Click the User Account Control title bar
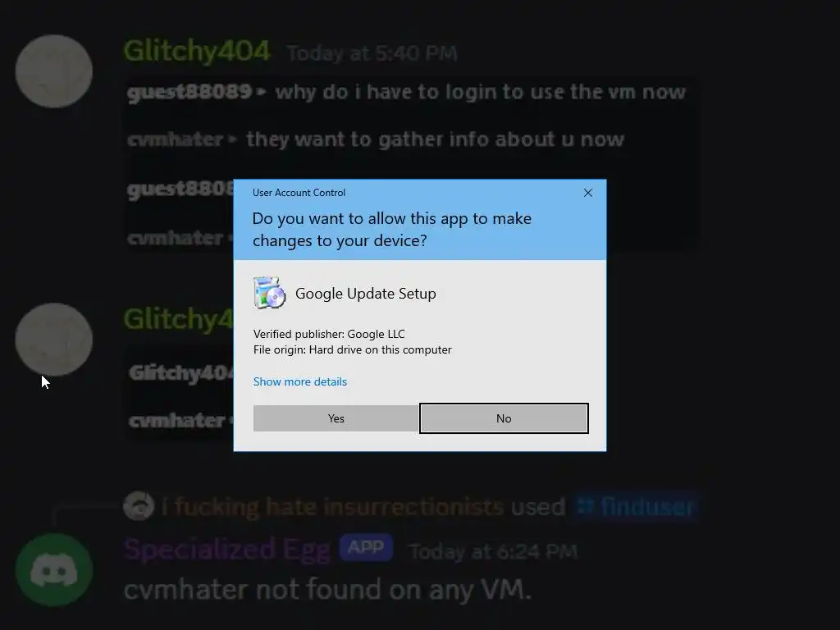This screenshot has width=840, height=630. pyautogui.click(x=407, y=193)
